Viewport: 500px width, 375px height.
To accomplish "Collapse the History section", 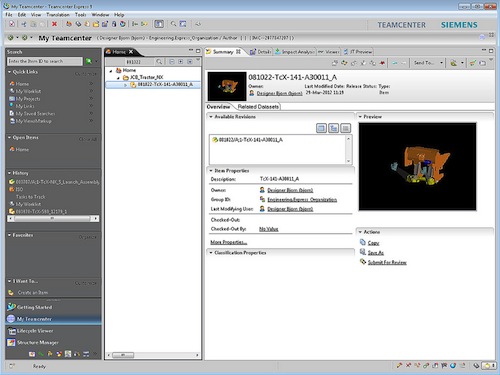I will pos(9,173).
